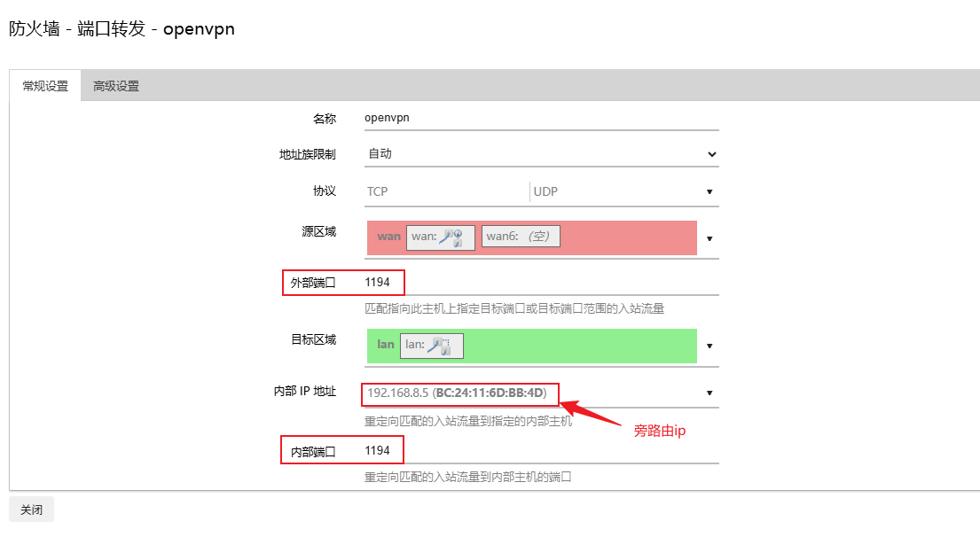The height and width of the screenshot is (537, 980).
Task: Click the wan zone label text
Action: (x=388, y=237)
